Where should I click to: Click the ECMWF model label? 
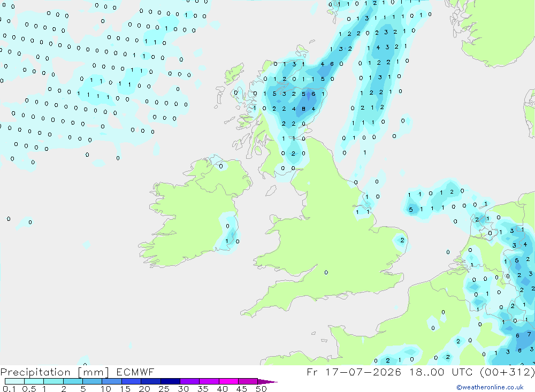135,372
